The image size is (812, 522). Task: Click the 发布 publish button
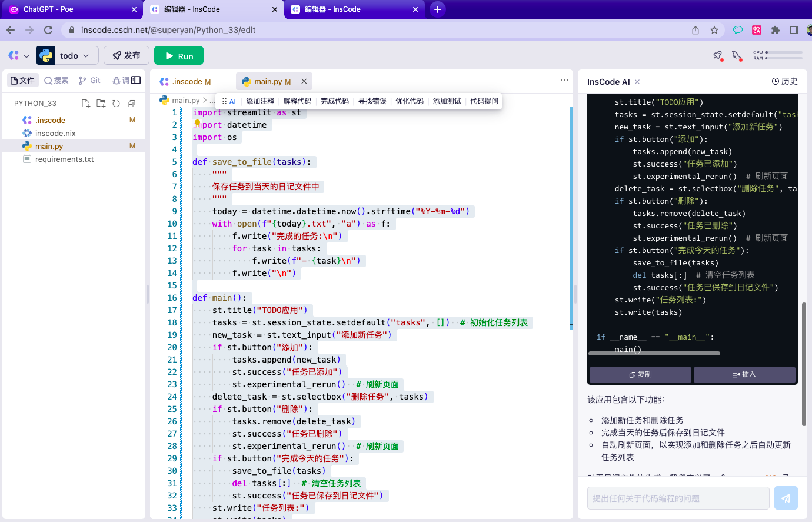tap(127, 56)
